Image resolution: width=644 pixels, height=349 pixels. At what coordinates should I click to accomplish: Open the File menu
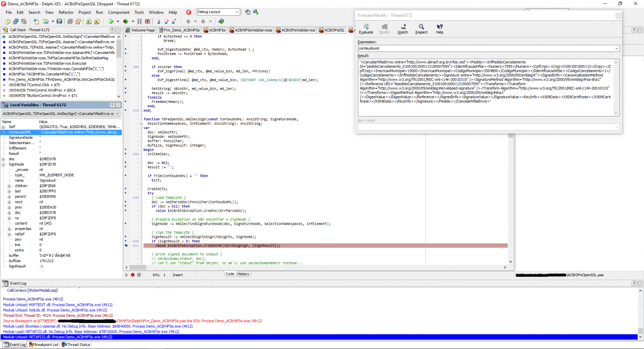(x=9, y=12)
